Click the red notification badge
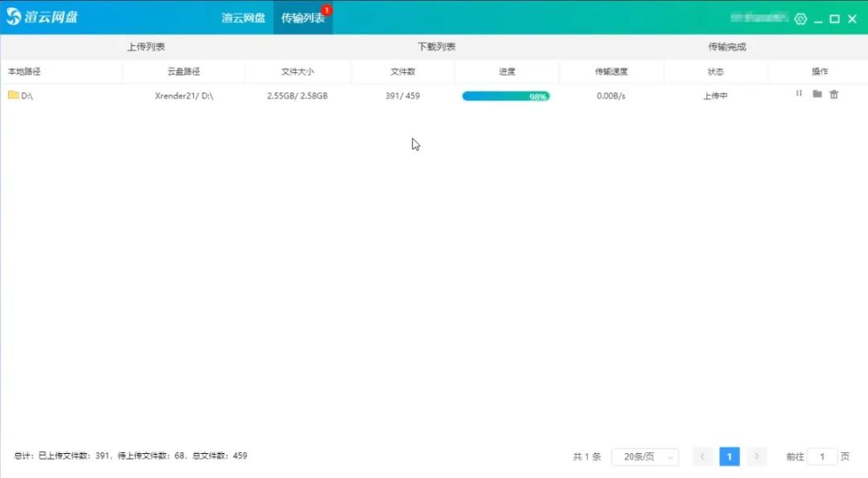Screen dimensions: 868x478 tap(326, 10)
